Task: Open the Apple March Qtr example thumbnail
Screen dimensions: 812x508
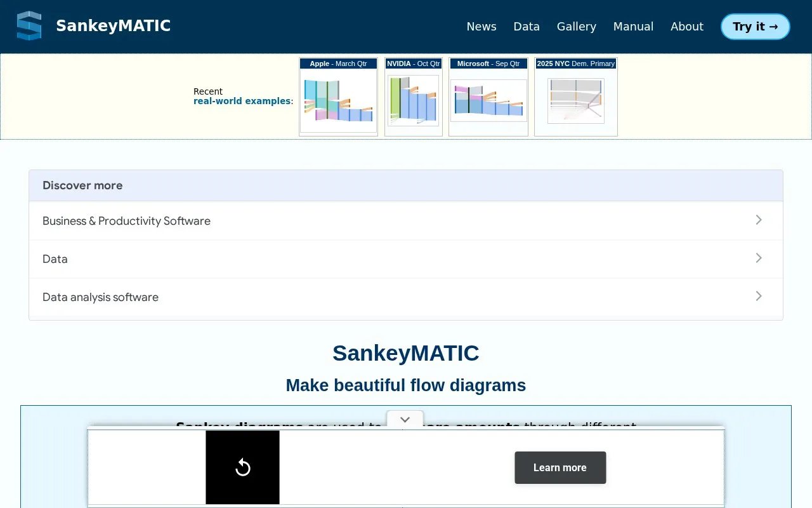Action: point(338,97)
